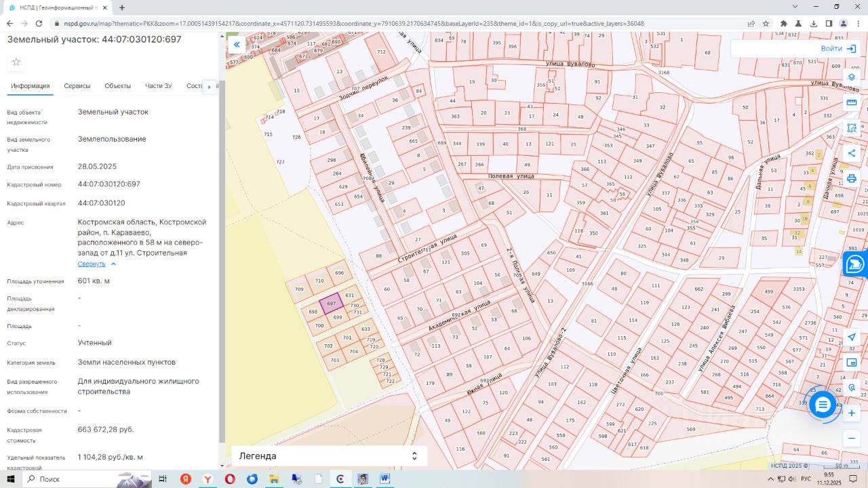Screen dimensions: 868x488
Task: Open the blue chat assistant bubble
Action: tap(823, 405)
